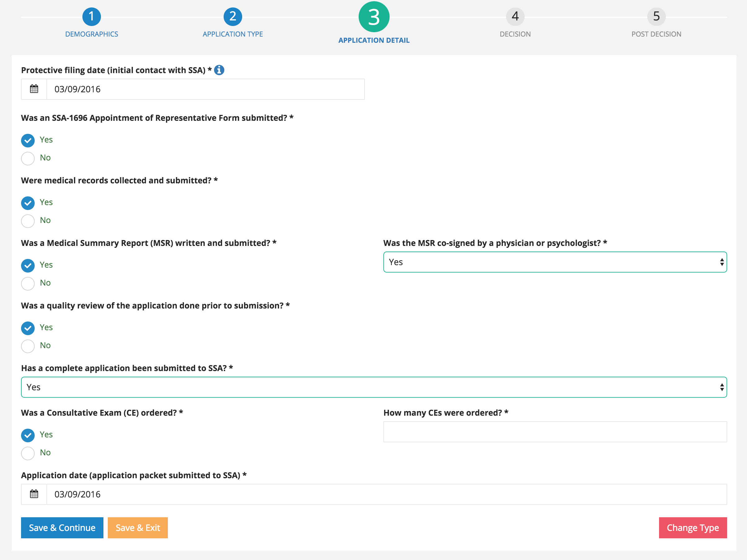Click the red Change Type button

click(692, 527)
